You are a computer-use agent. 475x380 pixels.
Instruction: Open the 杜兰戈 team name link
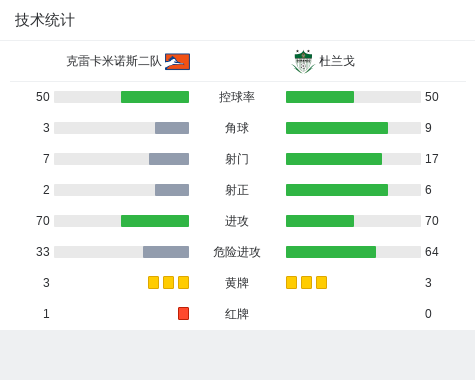[x=337, y=61]
